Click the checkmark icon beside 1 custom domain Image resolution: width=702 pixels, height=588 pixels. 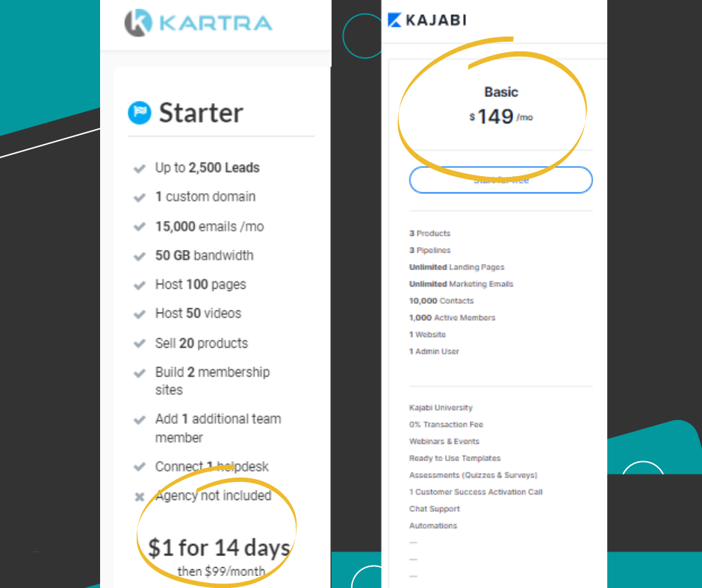click(x=140, y=197)
